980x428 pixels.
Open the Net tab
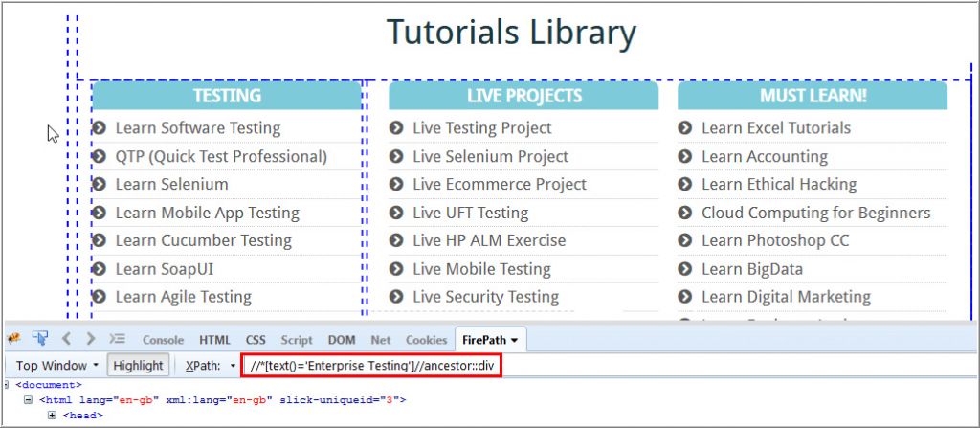pos(381,341)
